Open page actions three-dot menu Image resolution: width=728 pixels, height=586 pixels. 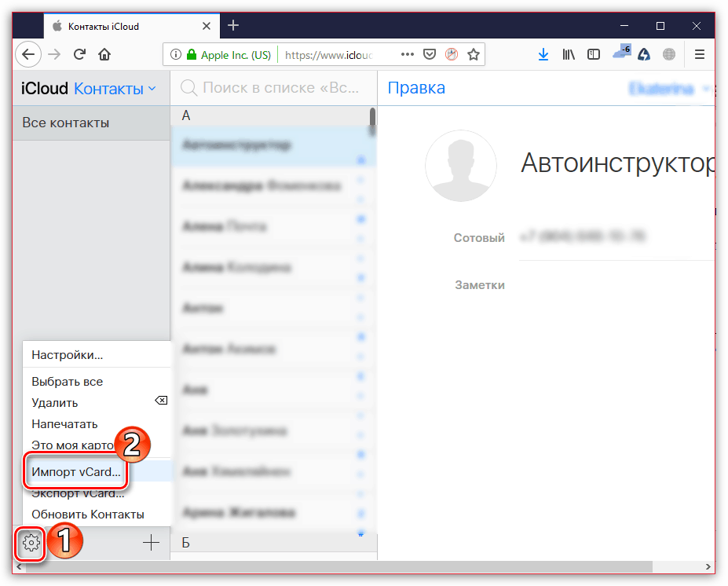tap(407, 53)
